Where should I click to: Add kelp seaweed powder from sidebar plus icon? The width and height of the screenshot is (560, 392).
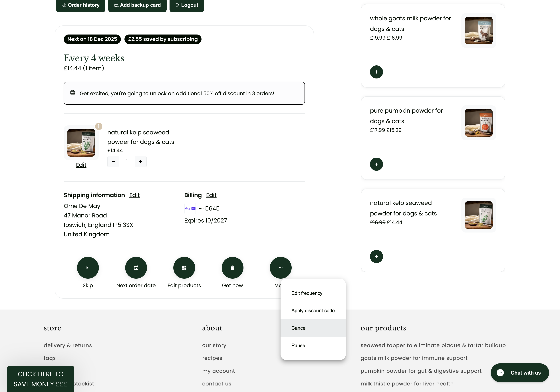pos(376,256)
